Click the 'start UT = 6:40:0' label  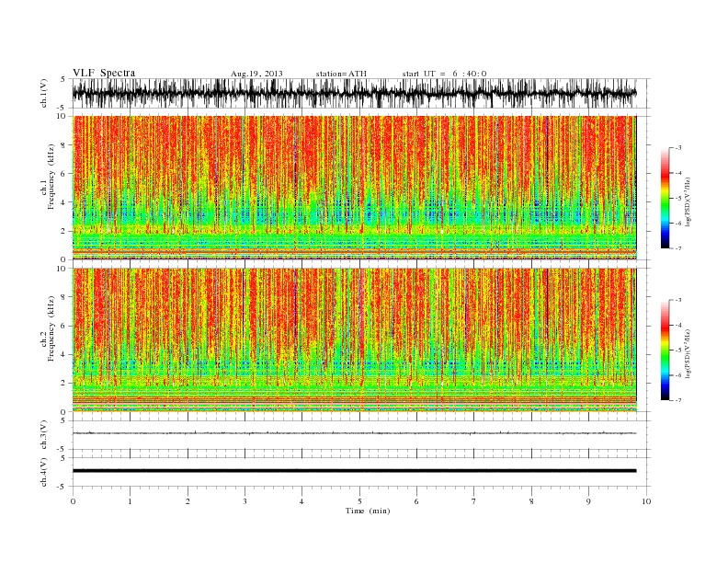444,74
